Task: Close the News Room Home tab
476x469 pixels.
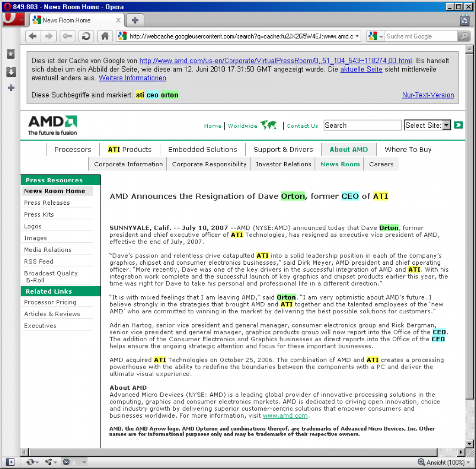Action: 118,20
